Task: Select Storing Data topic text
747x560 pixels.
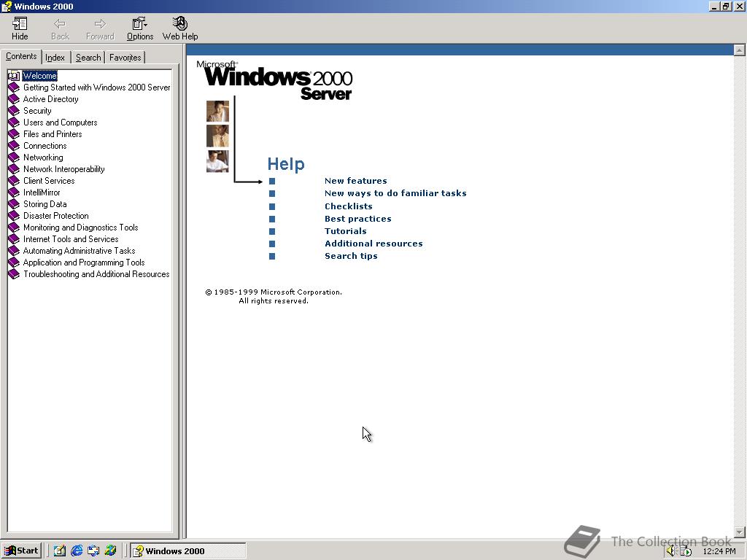Action: (x=45, y=204)
